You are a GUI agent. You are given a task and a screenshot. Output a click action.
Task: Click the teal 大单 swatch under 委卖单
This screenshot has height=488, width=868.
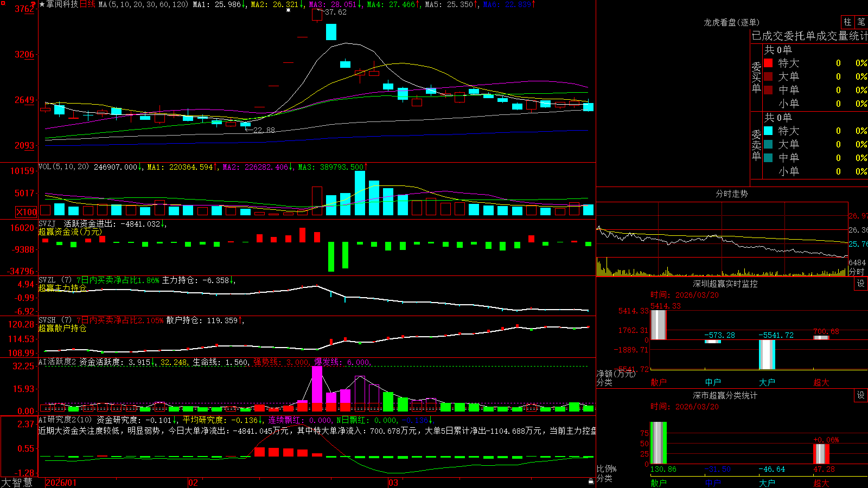(x=768, y=144)
